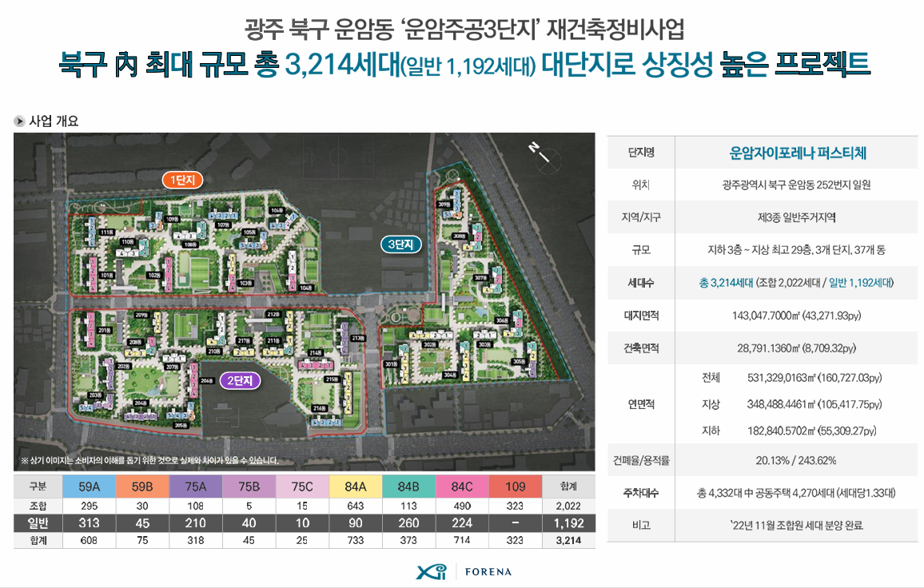Click the 사업 개요 section heading

pos(54,121)
